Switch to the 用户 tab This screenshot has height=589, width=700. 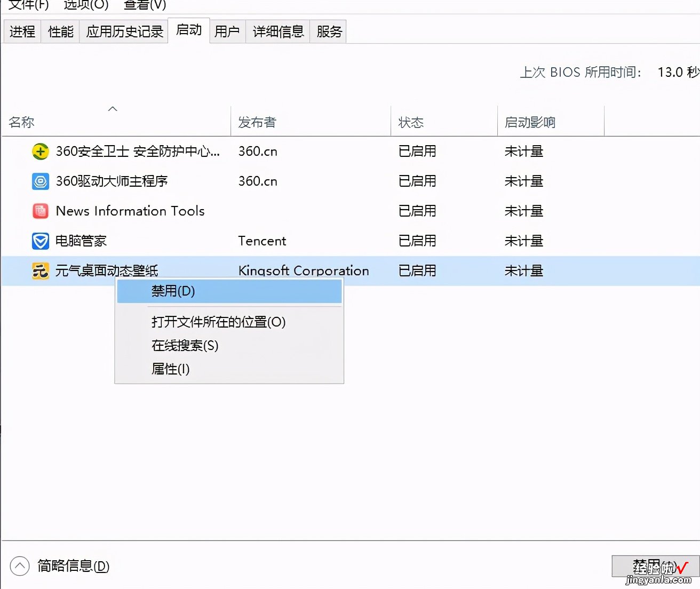(x=227, y=31)
